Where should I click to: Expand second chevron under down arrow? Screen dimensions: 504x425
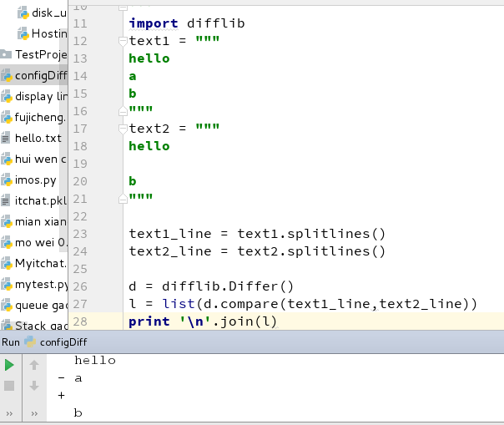(x=34, y=413)
